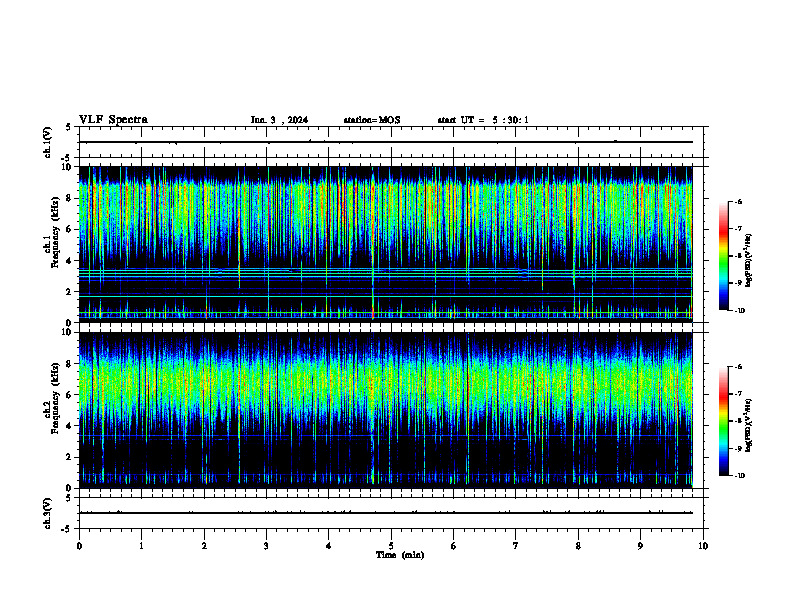Screen dimensions: 792x612
Task: Click the "2" kHz tick on ch.2 frequency axis
Action: [70, 457]
